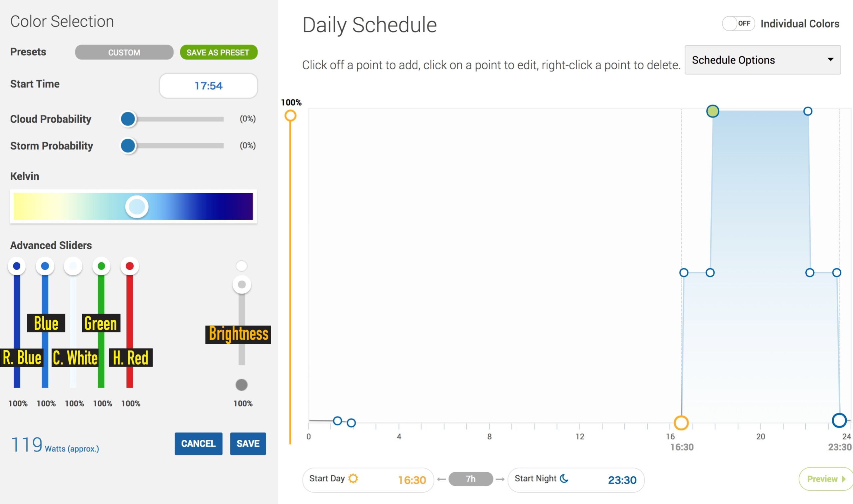The image size is (853, 504).
Task: Select the green highlighted schedule point
Action: coord(712,111)
